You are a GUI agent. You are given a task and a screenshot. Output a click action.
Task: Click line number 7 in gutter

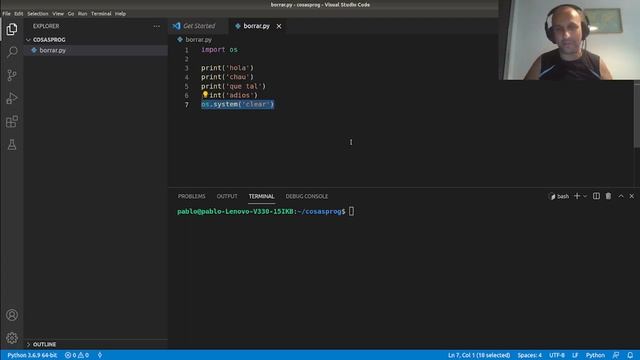pos(187,104)
